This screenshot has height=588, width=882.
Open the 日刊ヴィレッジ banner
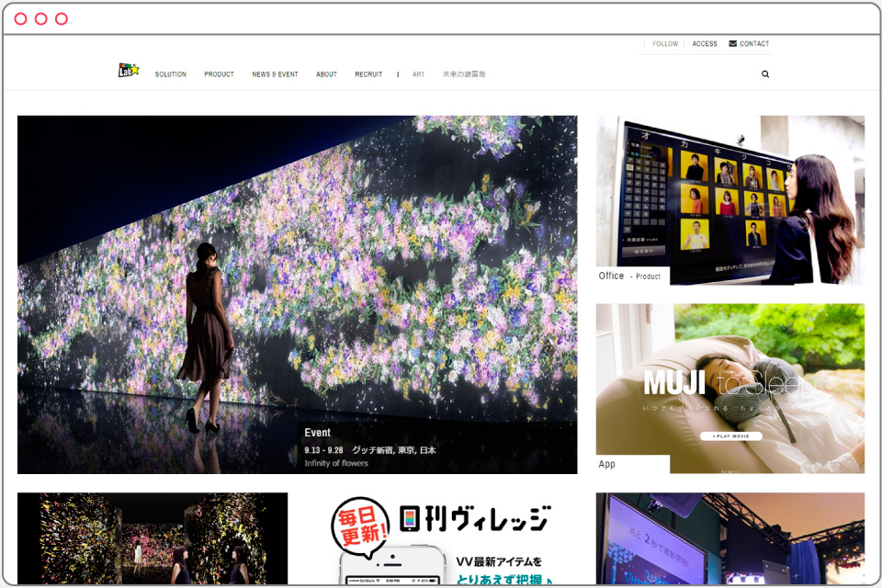442,538
